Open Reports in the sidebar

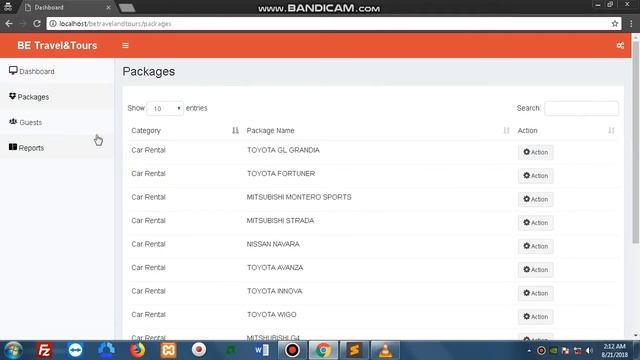(27, 148)
